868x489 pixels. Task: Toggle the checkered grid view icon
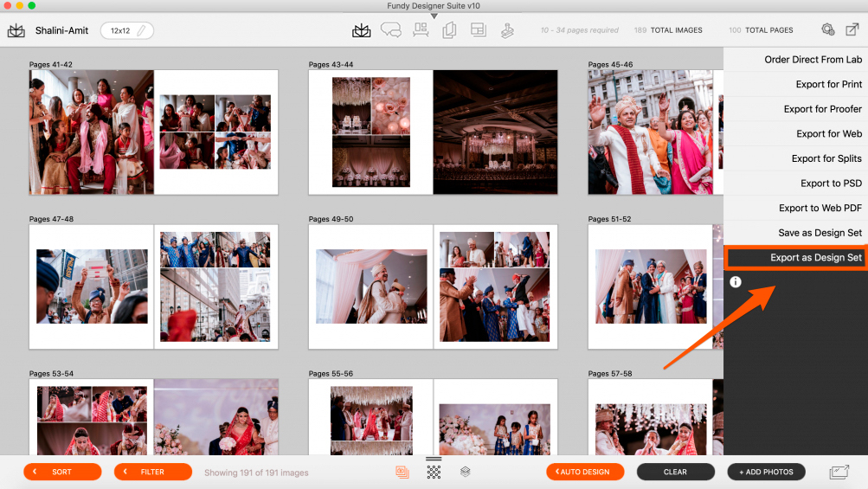tap(434, 472)
